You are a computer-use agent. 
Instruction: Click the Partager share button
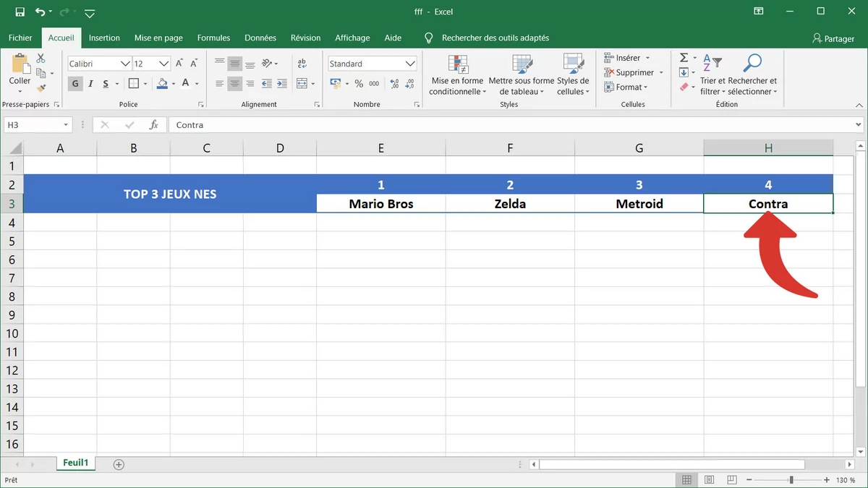(x=833, y=38)
